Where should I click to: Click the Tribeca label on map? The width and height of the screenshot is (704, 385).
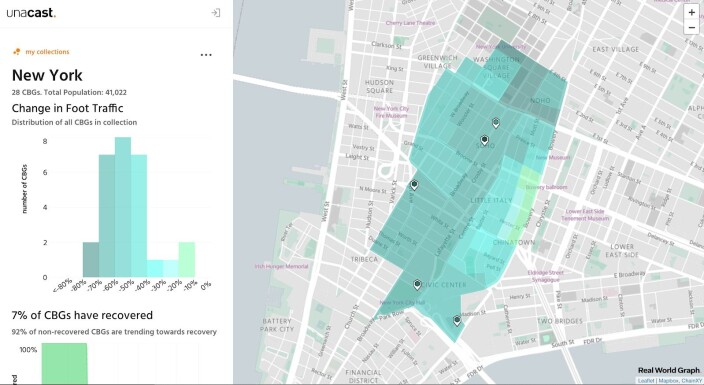pos(364,259)
